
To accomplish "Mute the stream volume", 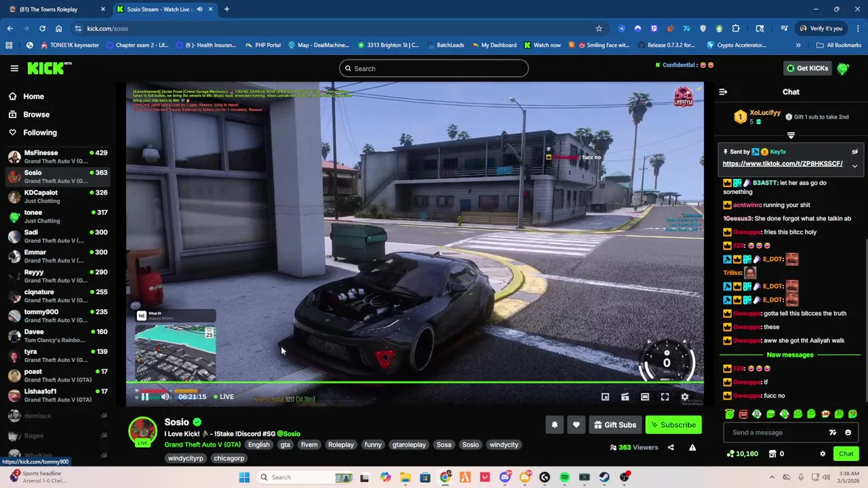I will point(165,396).
